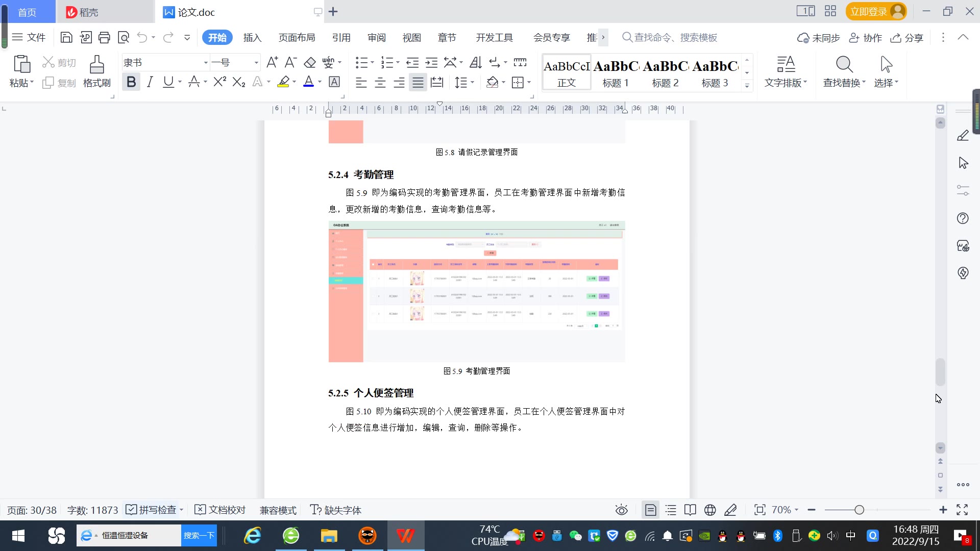Align text left
Image resolution: width=980 pixels, height=551 pixels.
click(x=361, y=82)
